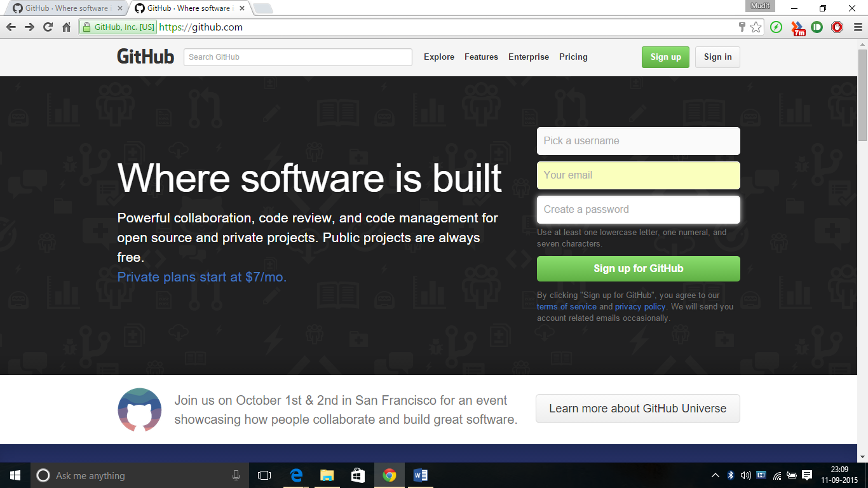The height and width of the screenshot is (488, 868).
Task: Click the browser address bar URL
Action: click(201, 27)
